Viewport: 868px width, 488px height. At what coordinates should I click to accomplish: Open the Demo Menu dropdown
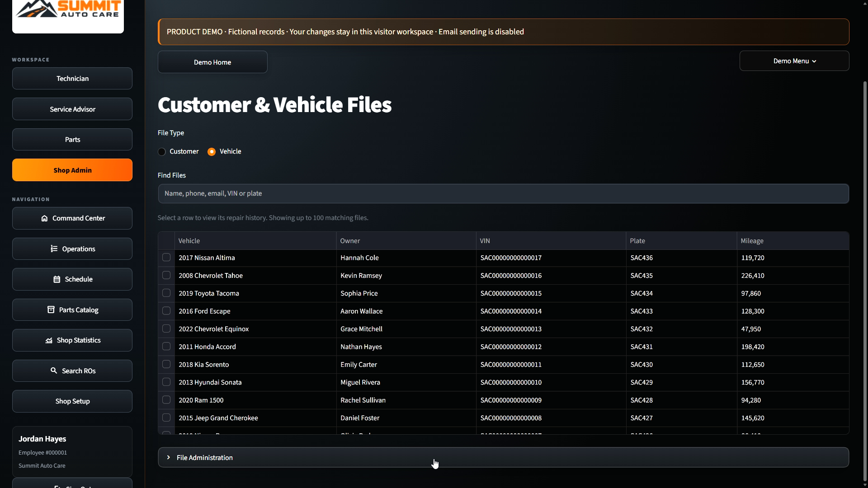(x=794, y=61)
